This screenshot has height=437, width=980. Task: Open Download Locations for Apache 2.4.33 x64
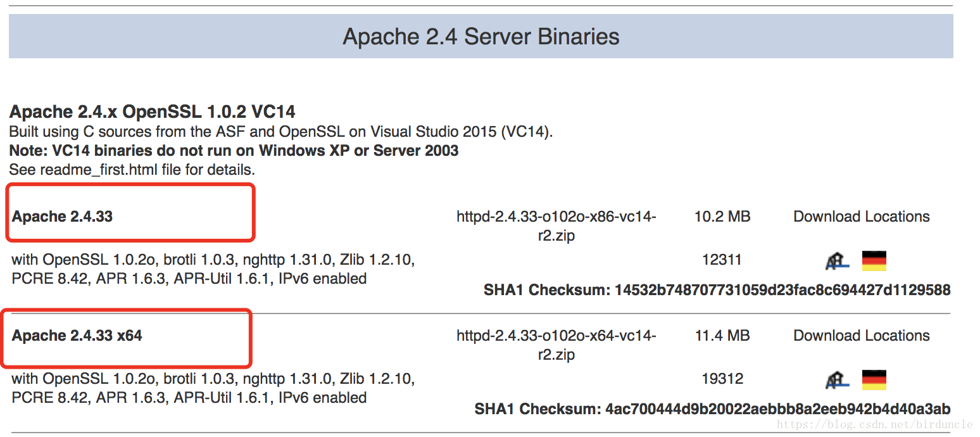point(861,335)
